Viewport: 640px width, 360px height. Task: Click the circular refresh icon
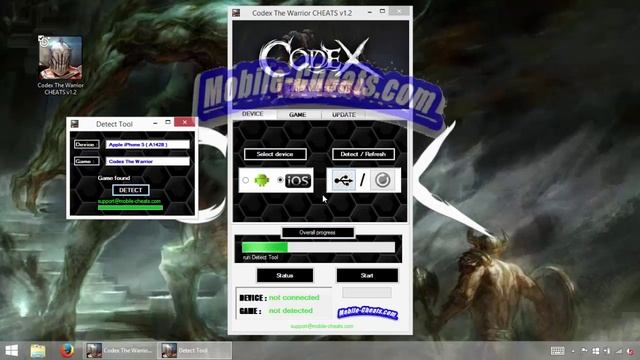tap(382, 180)
